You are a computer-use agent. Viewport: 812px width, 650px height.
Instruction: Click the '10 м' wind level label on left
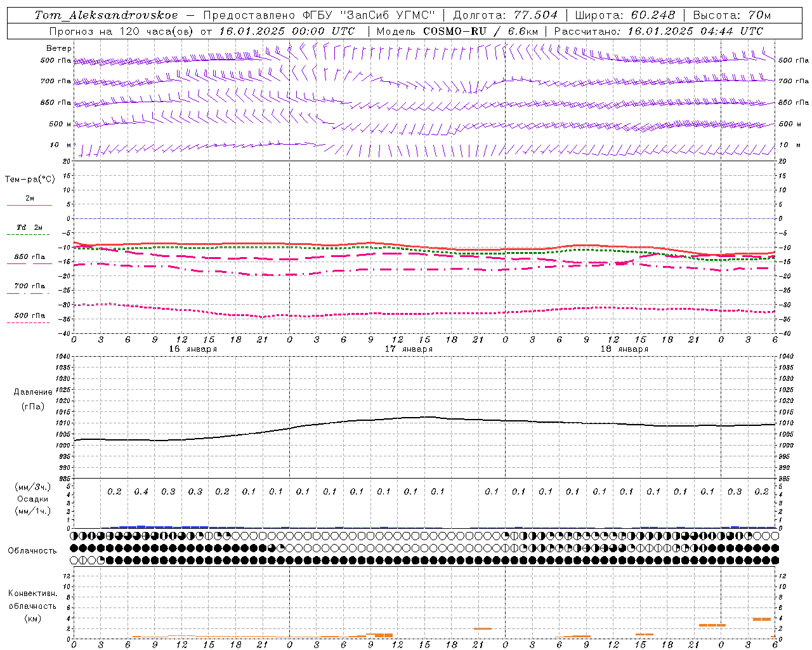(x=60, y=145)
